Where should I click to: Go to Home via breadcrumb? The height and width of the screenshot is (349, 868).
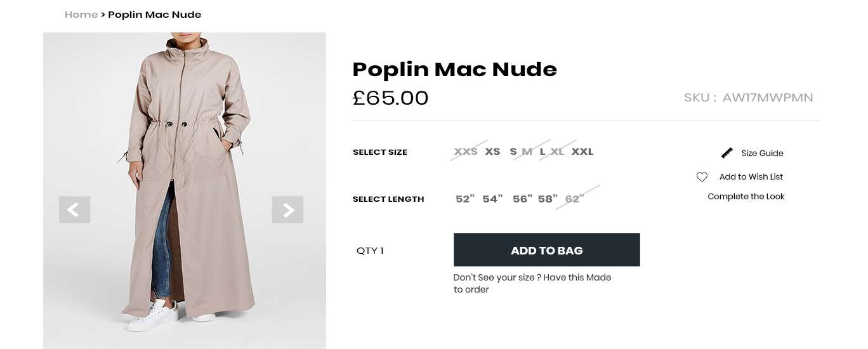click(81, 15)
